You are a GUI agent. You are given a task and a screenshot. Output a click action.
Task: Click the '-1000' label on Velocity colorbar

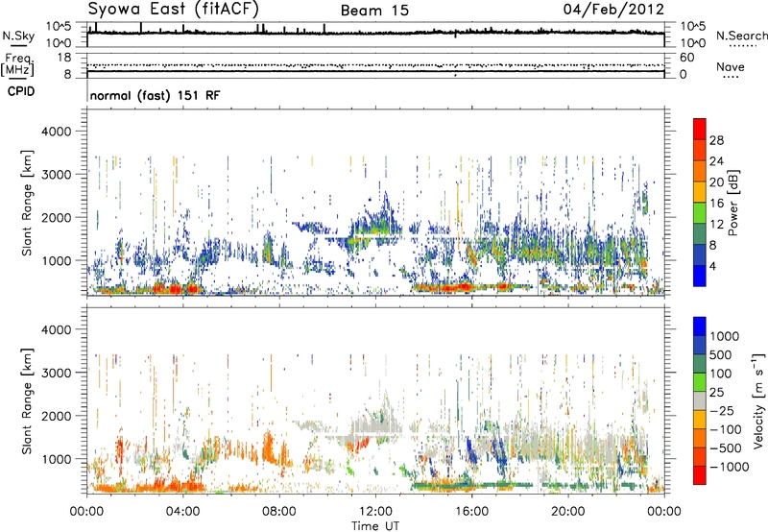(729, 467)
